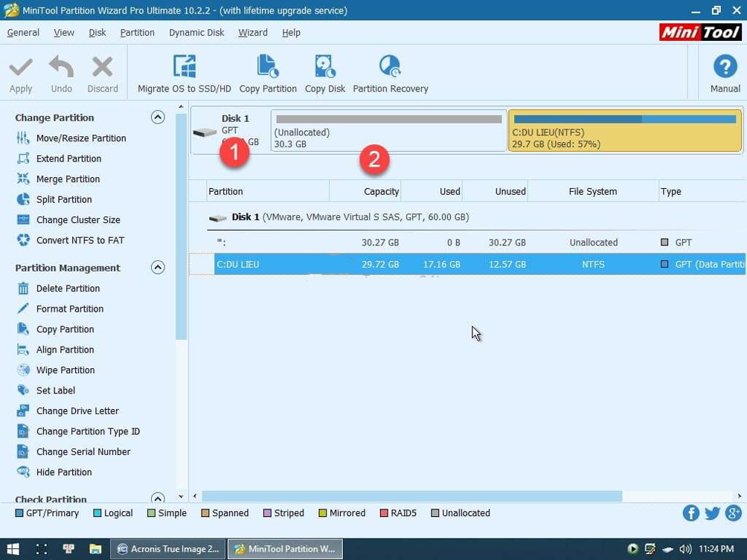Select the C:DU LIEU(NTFS) partition block
Image resolution: width=747 pixels, height=560 pixels.
(625, 131)
